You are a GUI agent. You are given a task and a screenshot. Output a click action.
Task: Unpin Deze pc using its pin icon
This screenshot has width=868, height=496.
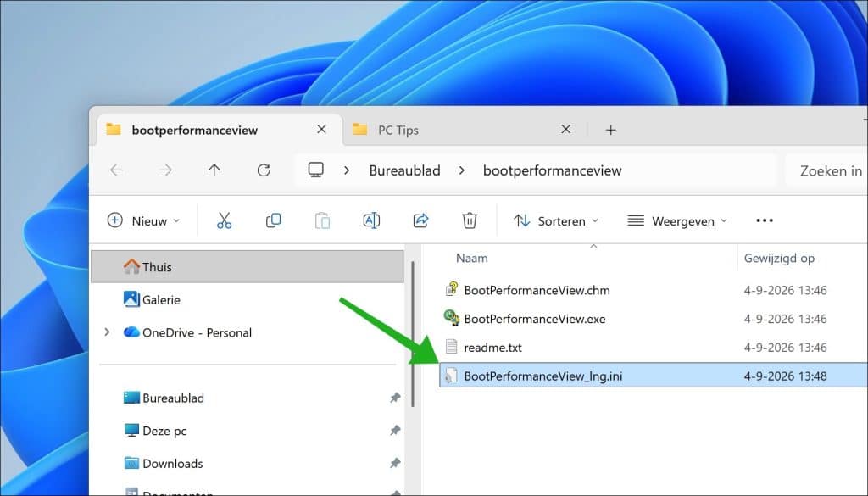[395, 430]
